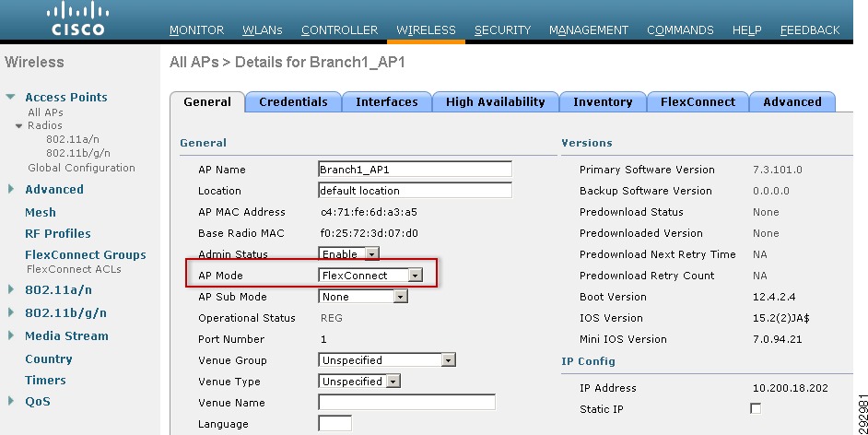Expand the Advanced sidebar arrow

pos(11,189)
